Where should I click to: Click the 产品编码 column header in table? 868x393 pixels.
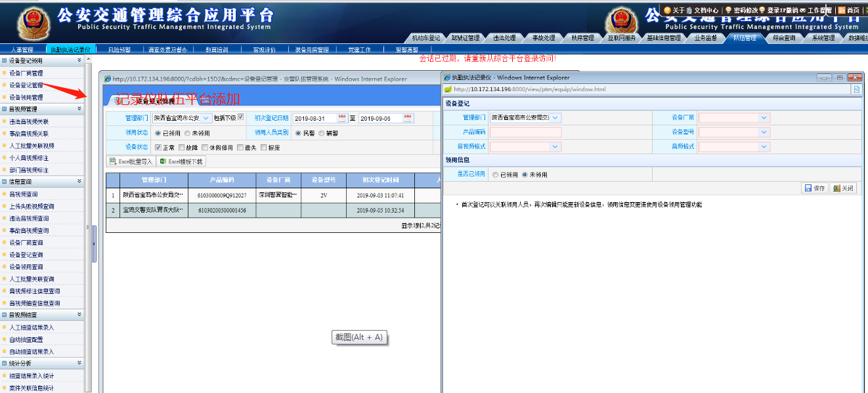click(x=222, y=180)
